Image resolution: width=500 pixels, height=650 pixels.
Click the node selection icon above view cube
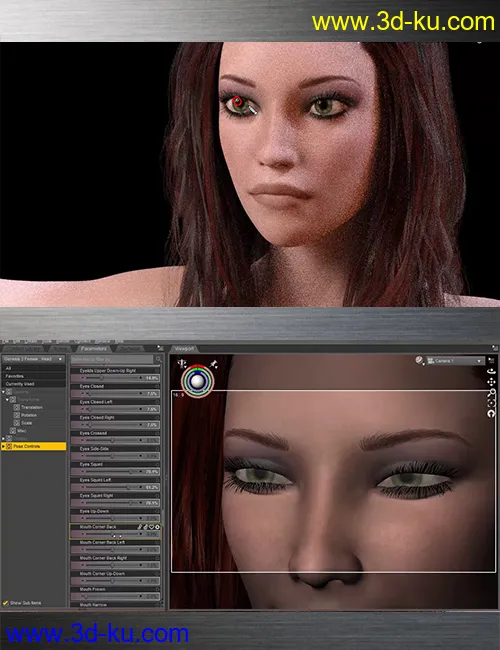pyautogui.click(x=182, y=364)
